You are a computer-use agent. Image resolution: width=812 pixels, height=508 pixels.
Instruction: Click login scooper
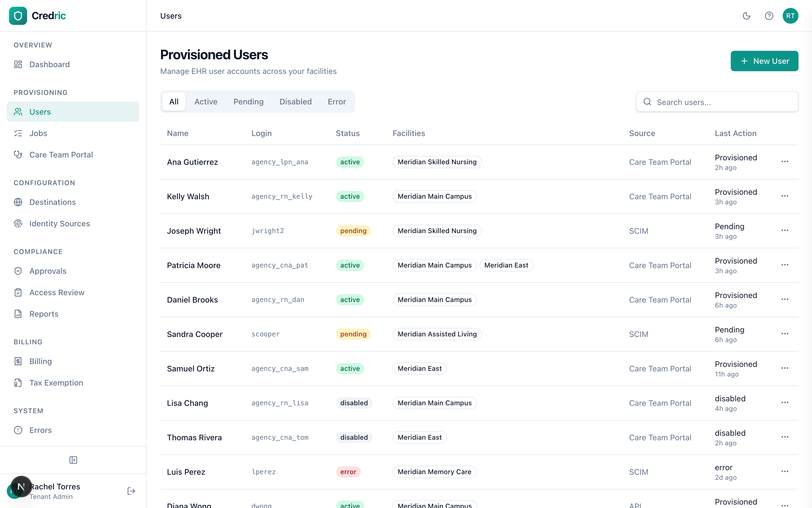265,334
